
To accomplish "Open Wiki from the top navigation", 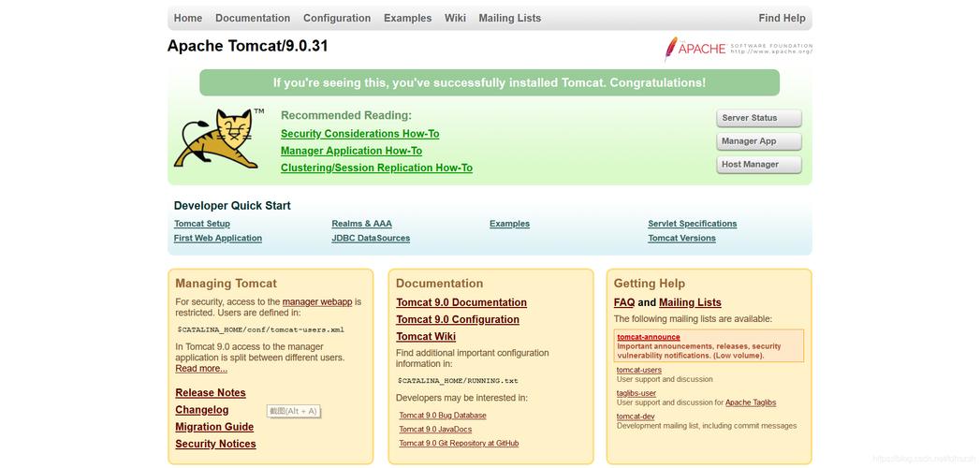I will point(455,18).
